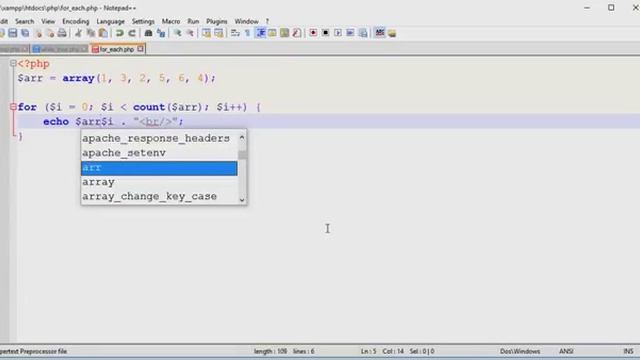Start macro recording with red dot icon
Viewport: 640px width, 360px height.
pos(313,33)
